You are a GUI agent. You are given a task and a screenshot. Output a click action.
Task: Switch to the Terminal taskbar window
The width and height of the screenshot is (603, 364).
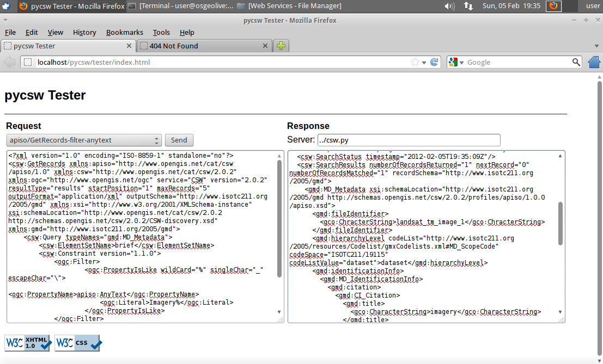point(181,6)
